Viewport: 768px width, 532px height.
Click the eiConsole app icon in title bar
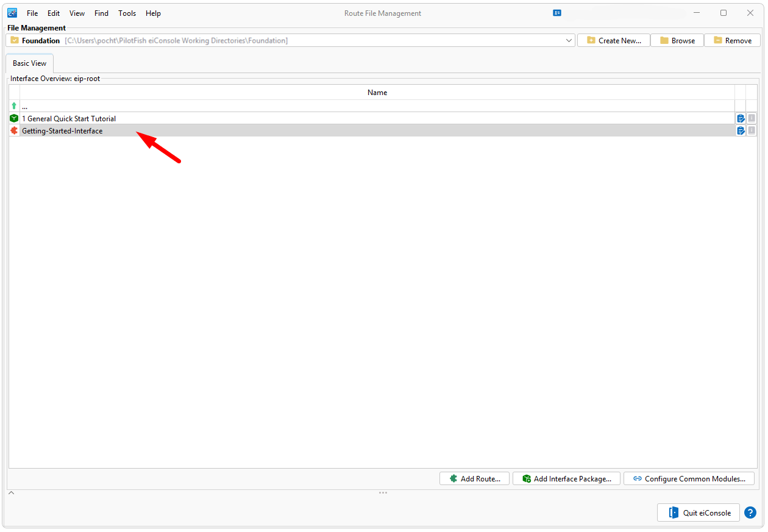point(12,13)
